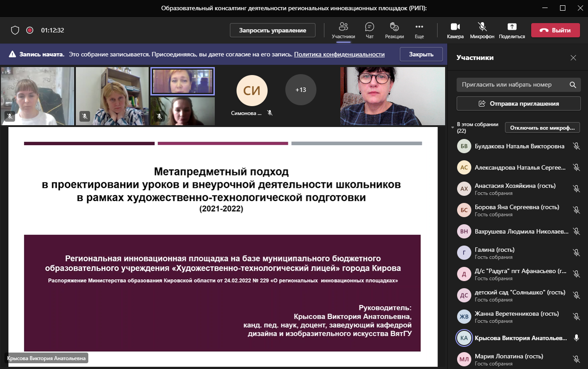The image size is (588, 369).
Task: Leave the meeting with Выйти button
Action: (x=555, y=30)
